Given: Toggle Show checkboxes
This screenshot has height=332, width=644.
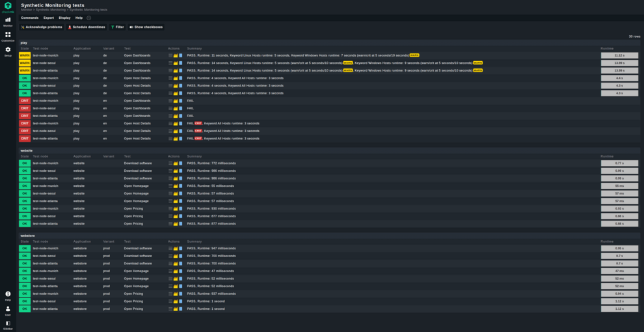Looking at the screenshot, I should [146, 27].
